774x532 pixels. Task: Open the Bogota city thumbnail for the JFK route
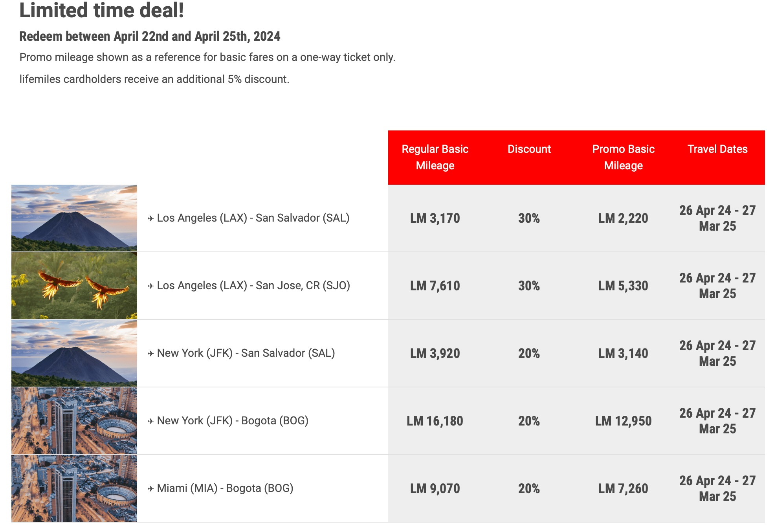74,421
